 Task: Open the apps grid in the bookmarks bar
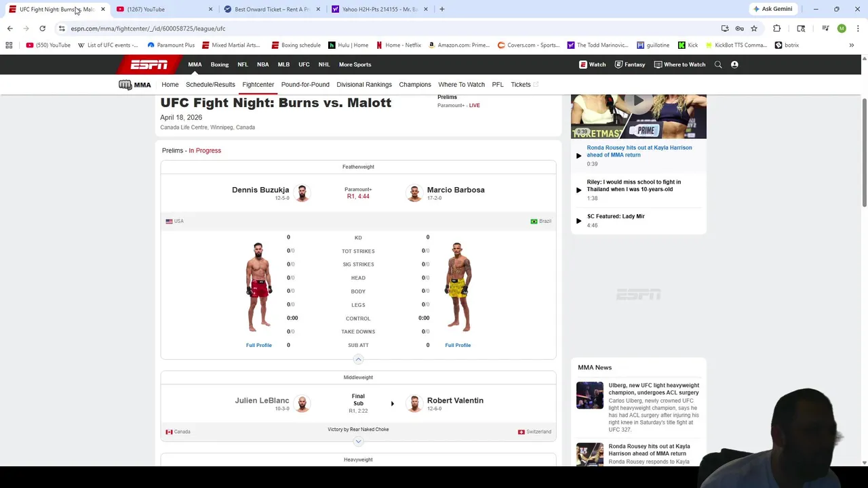click(x=9, y=45)
